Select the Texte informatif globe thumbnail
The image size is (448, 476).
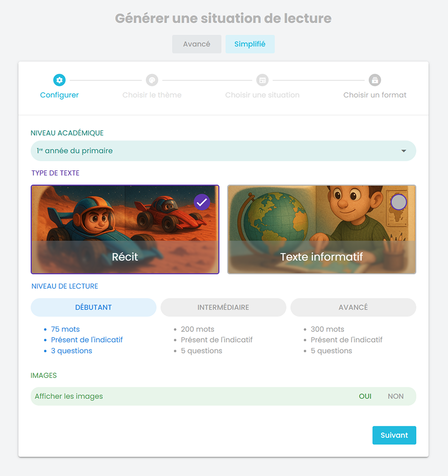coord(322,229)
